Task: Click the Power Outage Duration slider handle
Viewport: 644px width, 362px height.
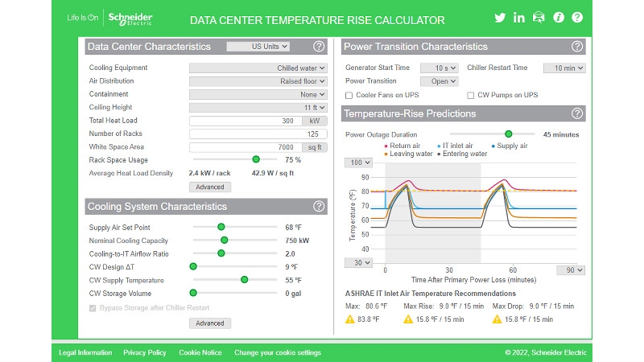Action: coord(509,134)
